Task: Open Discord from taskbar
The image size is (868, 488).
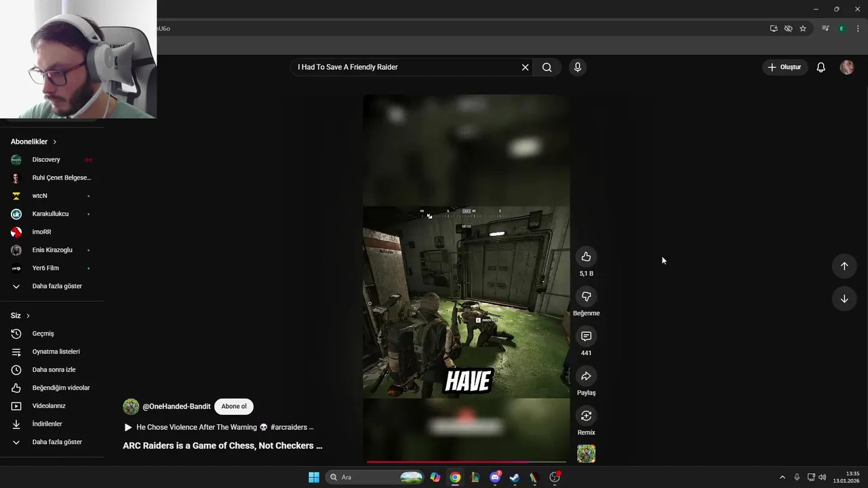Action: (x=495, y=477)
